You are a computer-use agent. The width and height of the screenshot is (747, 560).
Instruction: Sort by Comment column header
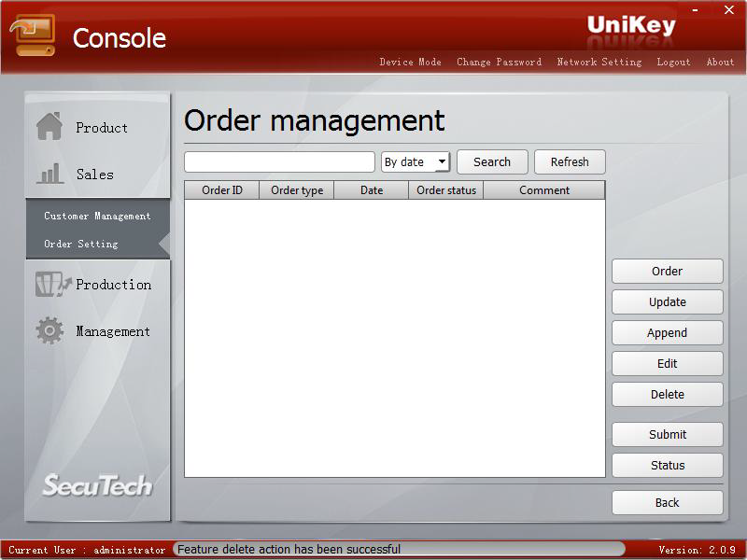(544, 190)
